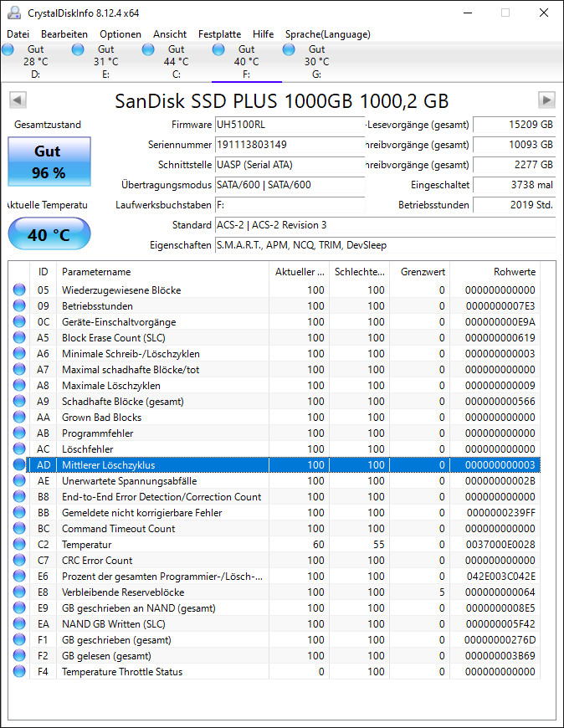564x728 pixels.
Task: Select status orb of A9 Schadhafte Blöcke row
Action: [x=19, y=401]
